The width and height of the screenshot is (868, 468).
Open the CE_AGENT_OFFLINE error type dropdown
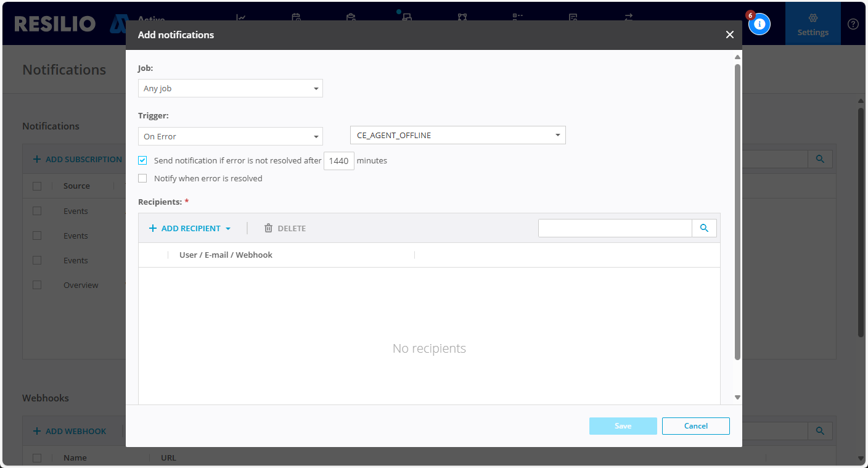point(457,135)
